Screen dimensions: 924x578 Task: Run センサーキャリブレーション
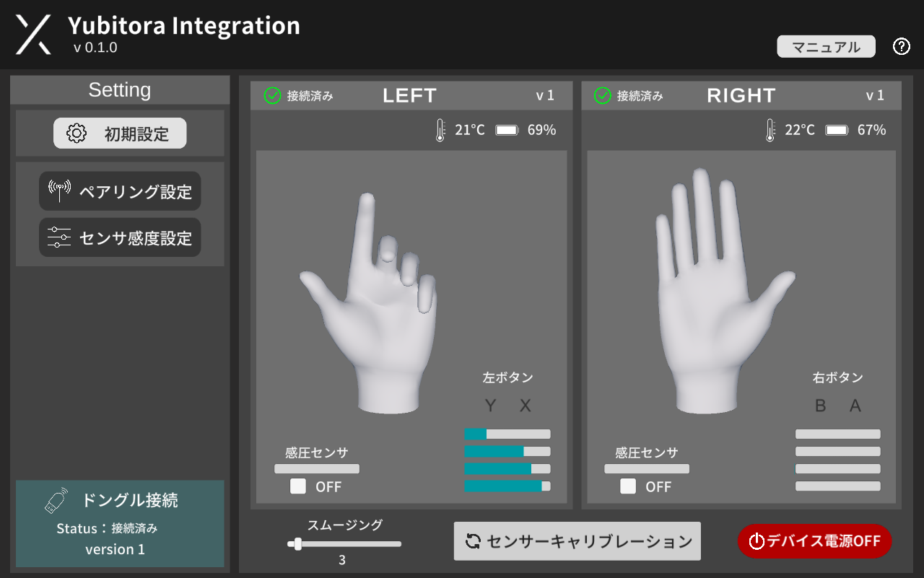point(577,540)
